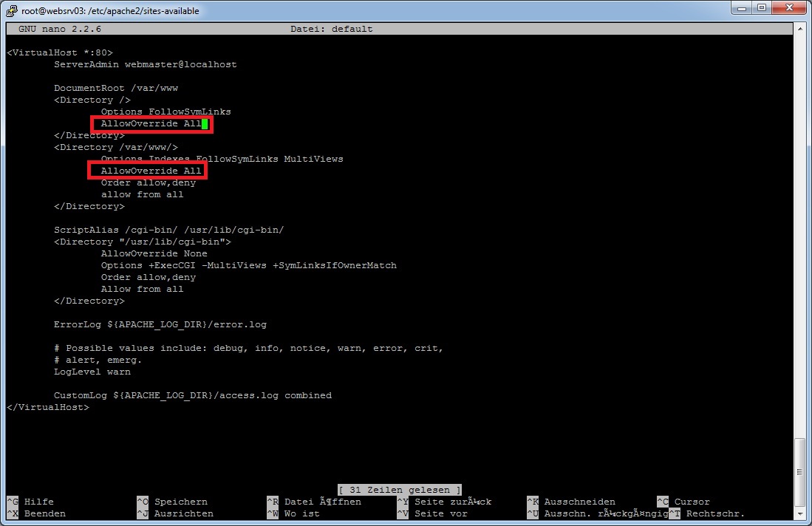The height and width of the screenshot is (526, 812).
Task: Click 'ErrorLog ${APACHE_LOG_DIR}/error.log' line
Action: click(x=160, y=324)
